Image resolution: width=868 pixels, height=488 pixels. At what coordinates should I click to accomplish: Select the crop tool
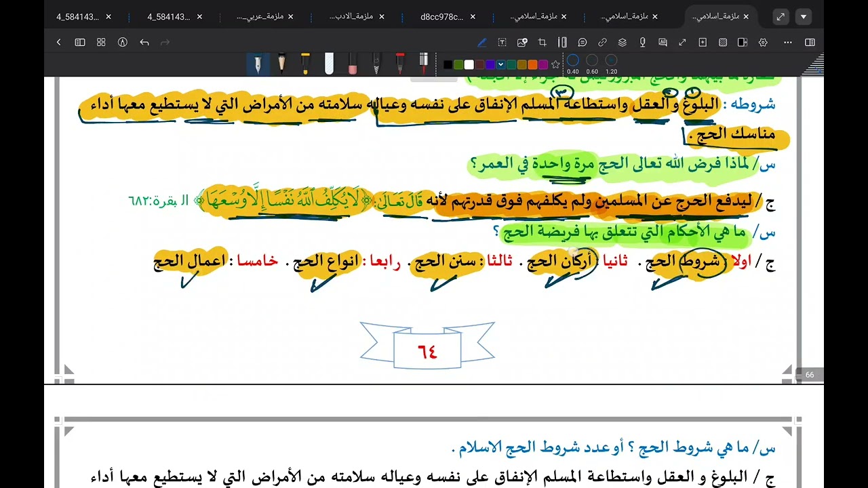(542, 42)
